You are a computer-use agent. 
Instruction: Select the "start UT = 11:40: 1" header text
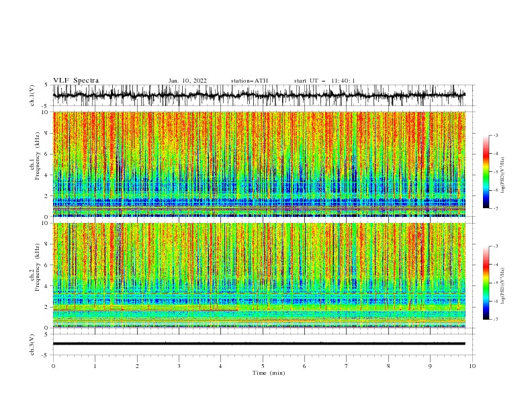pyautogui.click(x=324, y=81)
